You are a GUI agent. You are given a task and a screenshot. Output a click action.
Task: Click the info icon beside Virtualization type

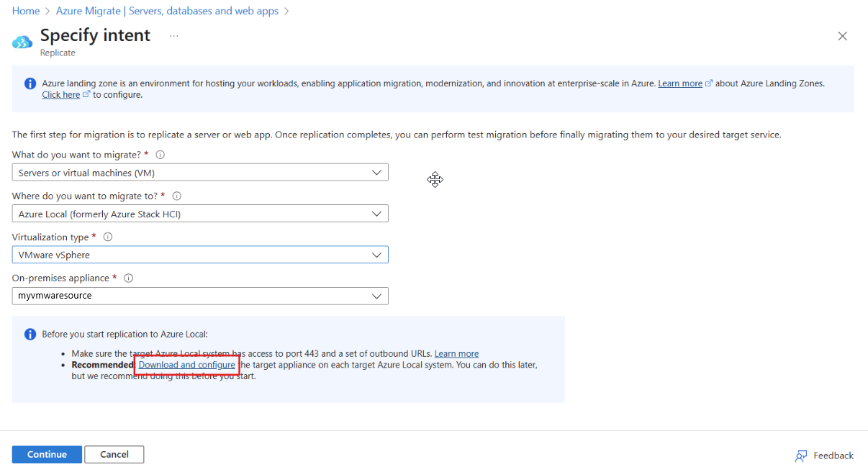click(107, 237)
